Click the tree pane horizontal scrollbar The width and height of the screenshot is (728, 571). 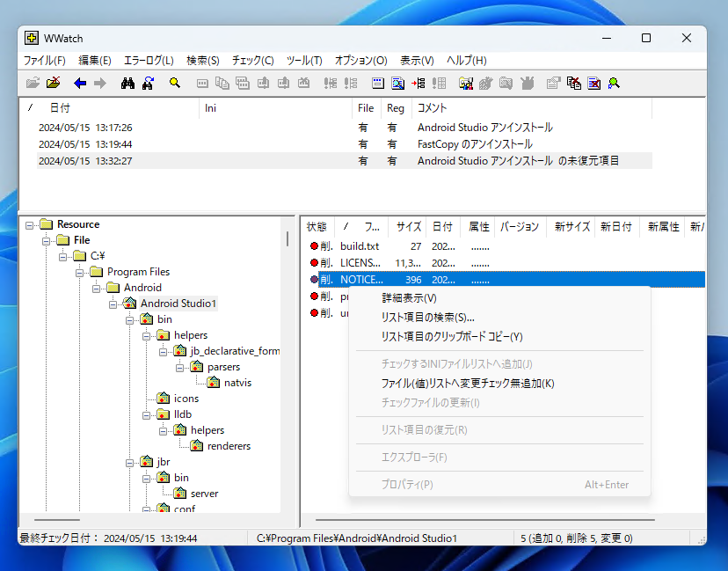click(57, 520)
